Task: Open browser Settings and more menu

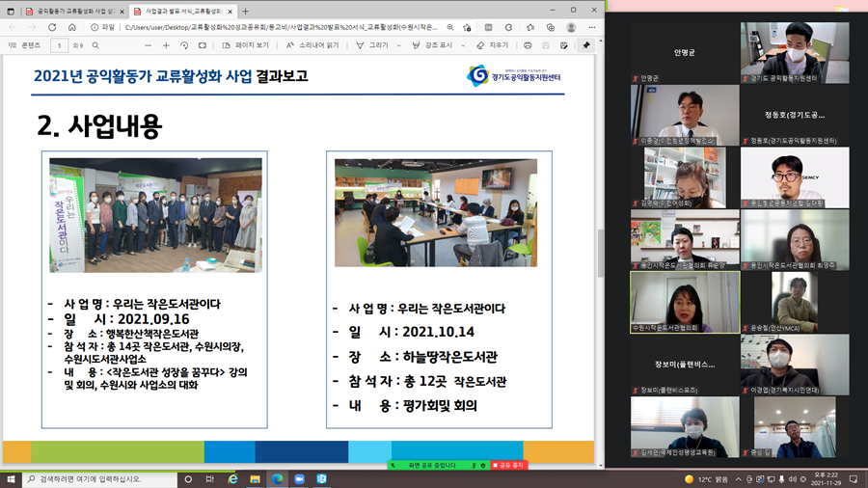Action: [x=592, y=27]
